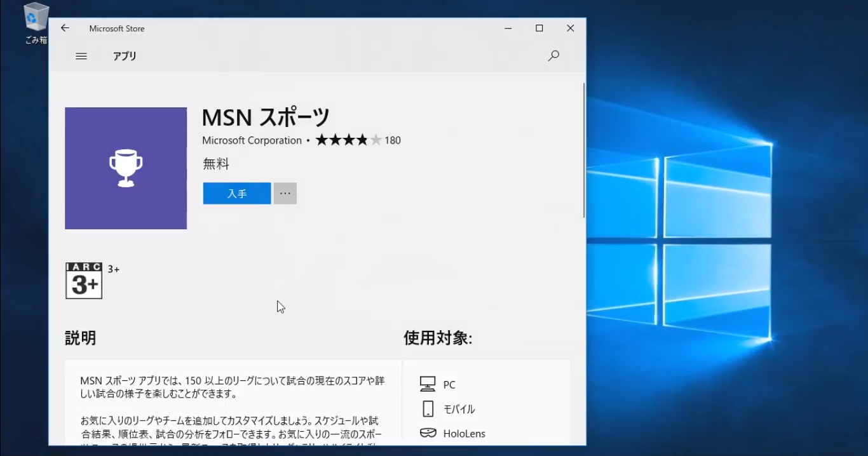Screen dimensions: 868x456
Task: Click the 説明 heading
Action: click(81, 338)
